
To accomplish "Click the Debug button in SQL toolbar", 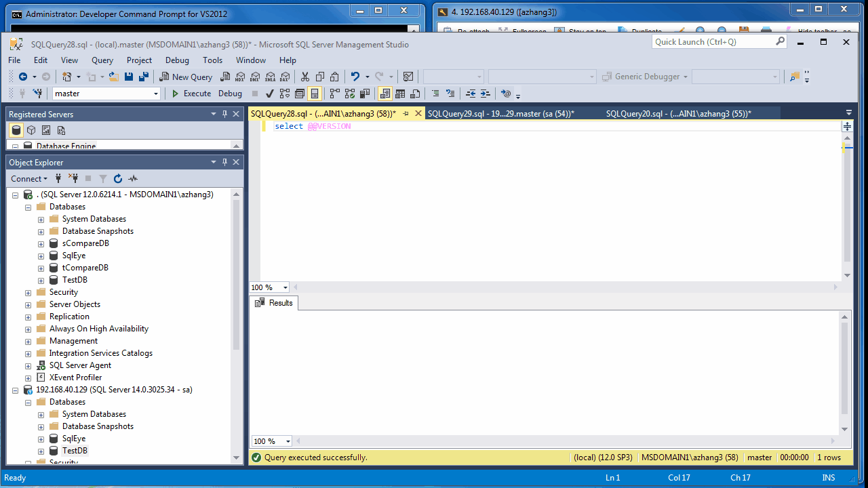I will click(x=230, y=94).
